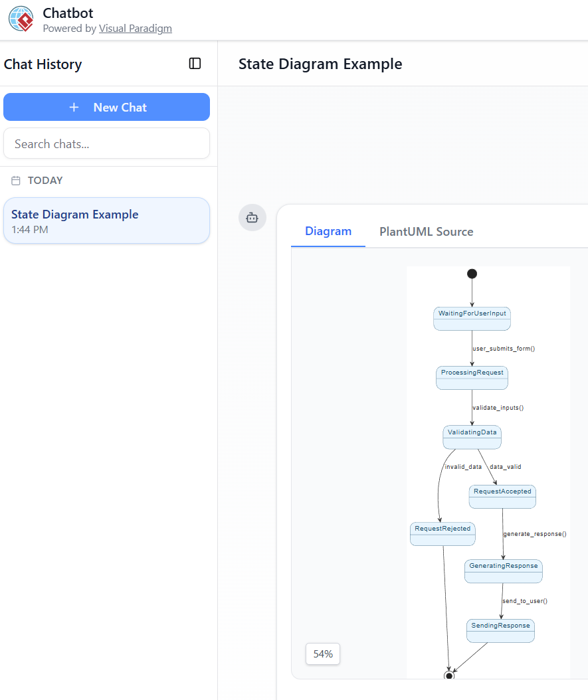Viewport: 588px width, 700px height.
Task: Select the SendingResponse state node
Action: [x=500, y=630]
